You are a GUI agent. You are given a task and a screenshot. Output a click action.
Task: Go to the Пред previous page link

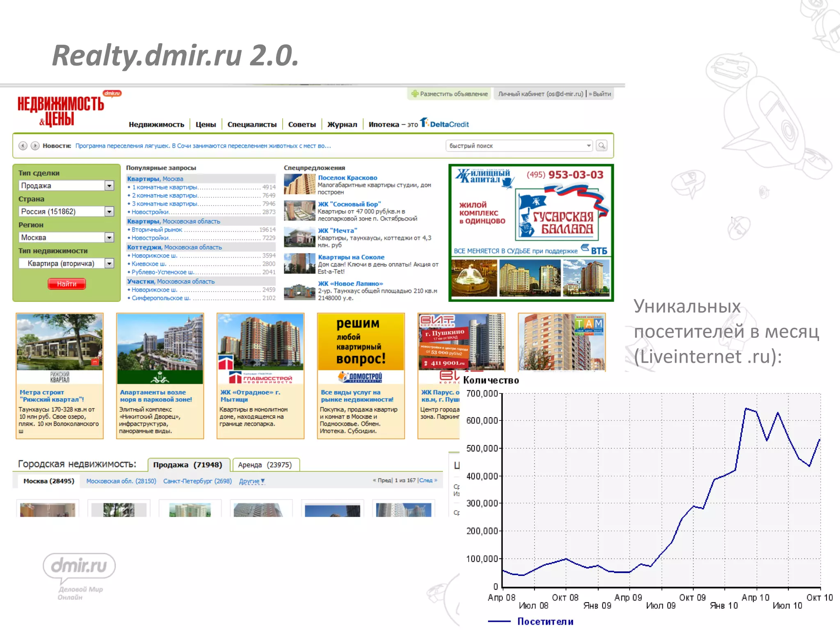coord(382,480)
